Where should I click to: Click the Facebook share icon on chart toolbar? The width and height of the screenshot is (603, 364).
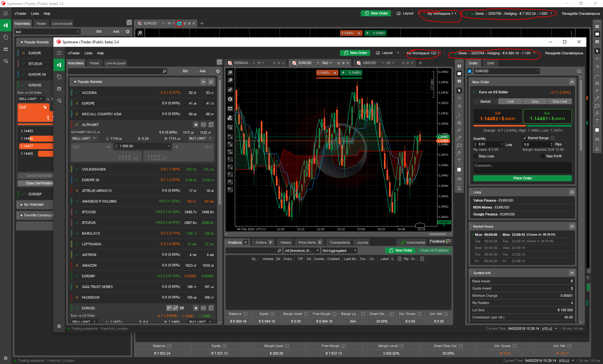(x=230, y=99)
